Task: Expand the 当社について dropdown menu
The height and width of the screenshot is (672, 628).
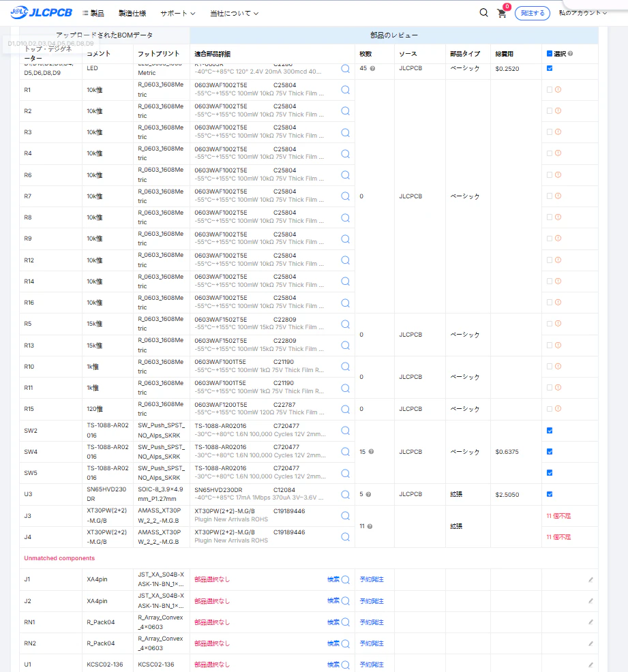Action: click(234, 13)
